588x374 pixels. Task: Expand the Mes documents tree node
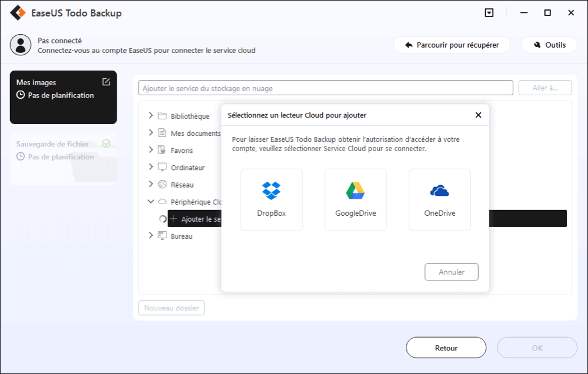tap(151, 133)
